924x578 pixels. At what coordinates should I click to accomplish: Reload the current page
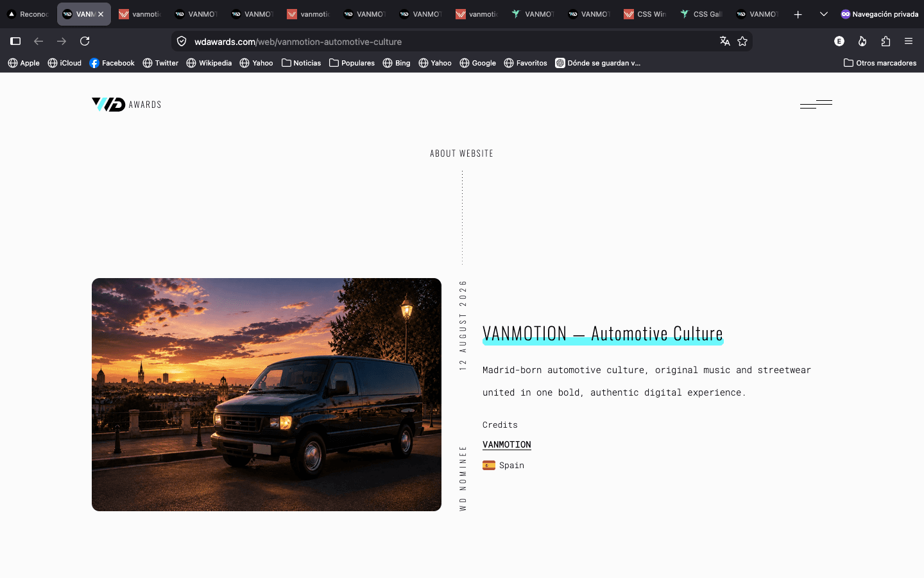(x=85, y=41)
